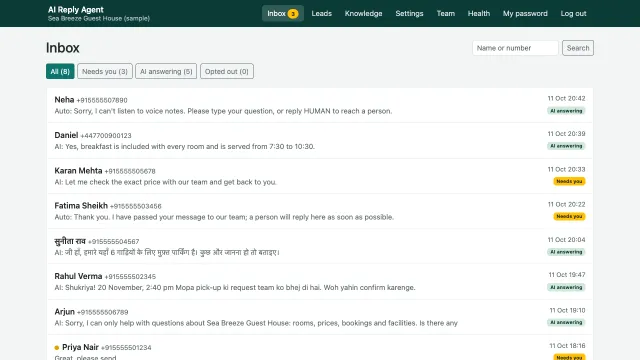Viewport: 640px width, 360px height.
Task: Open the My password page
Action: pos(525,13)
